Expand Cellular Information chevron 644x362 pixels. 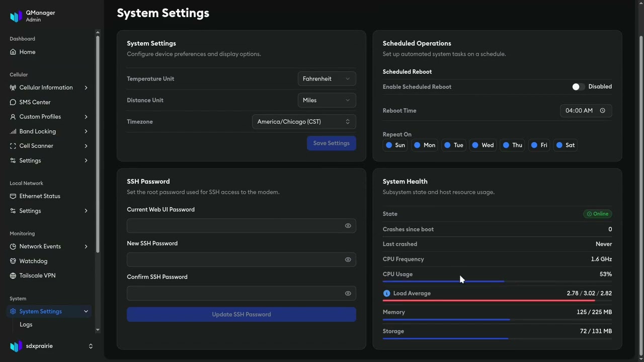coord(86,87)
